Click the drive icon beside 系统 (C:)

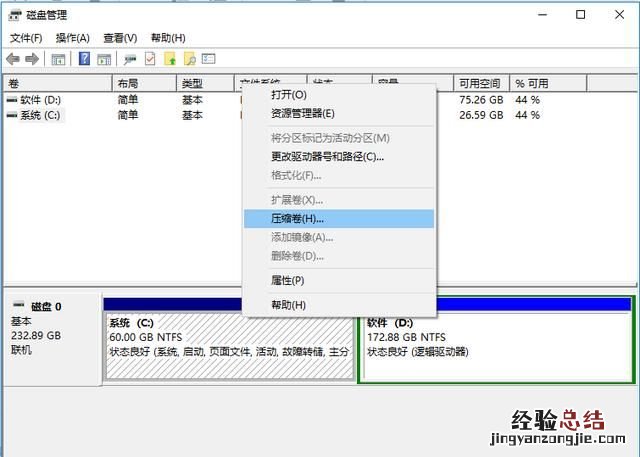click(x=12, y=115)
